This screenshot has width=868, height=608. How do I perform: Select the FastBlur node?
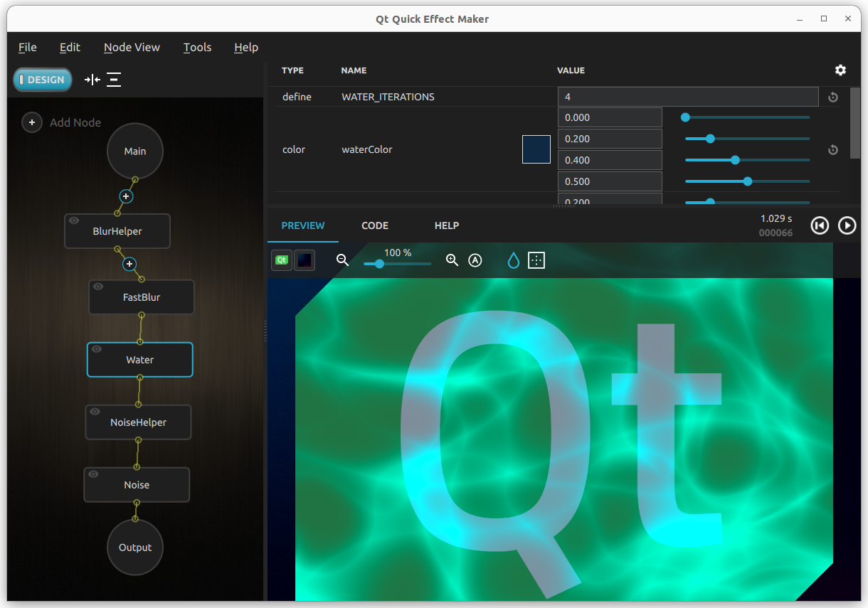(x=142, y=298)
